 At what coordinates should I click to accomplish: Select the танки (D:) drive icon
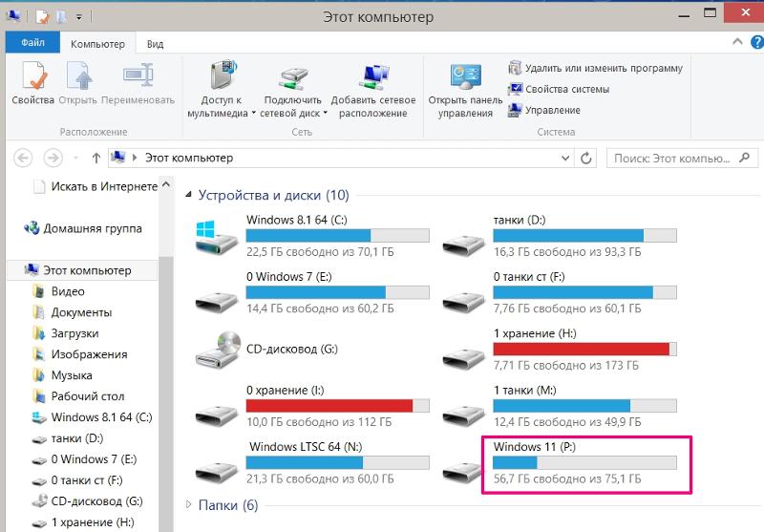click(463, 244)
